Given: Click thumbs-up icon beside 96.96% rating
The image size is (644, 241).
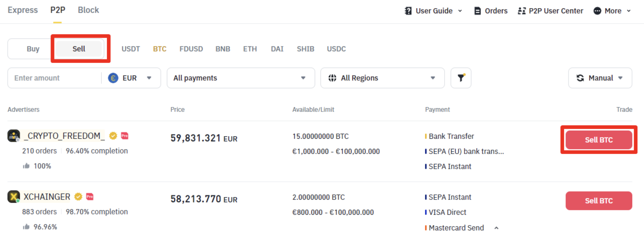Looking at the screenshot, I should [x=26, y=227].
